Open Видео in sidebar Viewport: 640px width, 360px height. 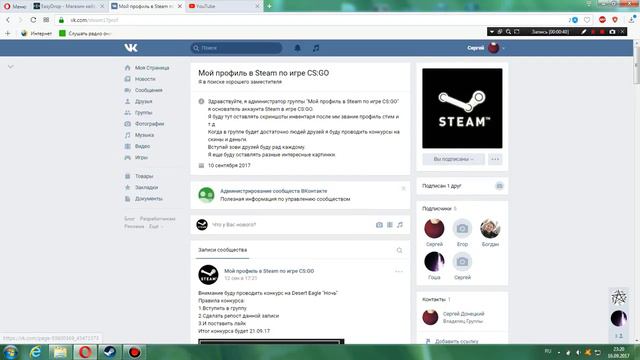138,146
